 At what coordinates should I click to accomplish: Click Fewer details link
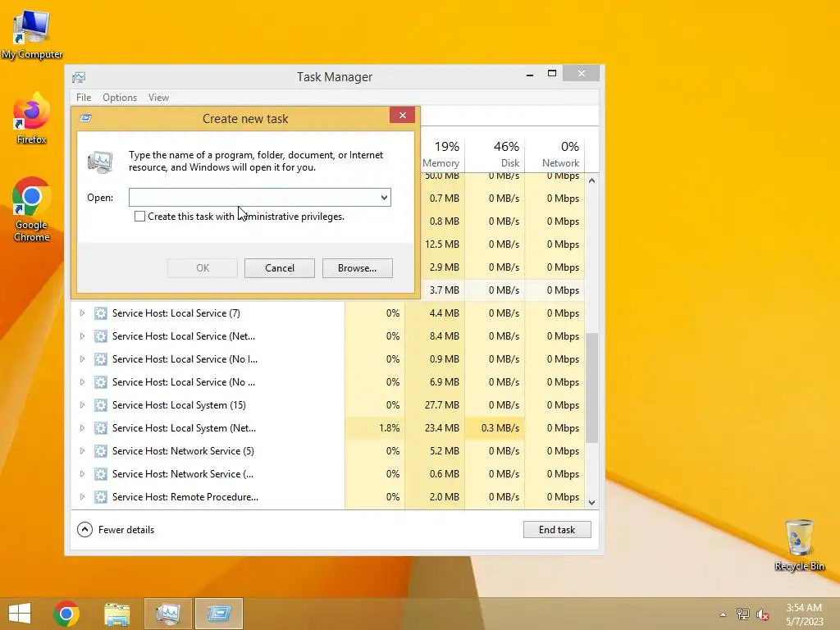pyautogui.click(x=126, y=530)
